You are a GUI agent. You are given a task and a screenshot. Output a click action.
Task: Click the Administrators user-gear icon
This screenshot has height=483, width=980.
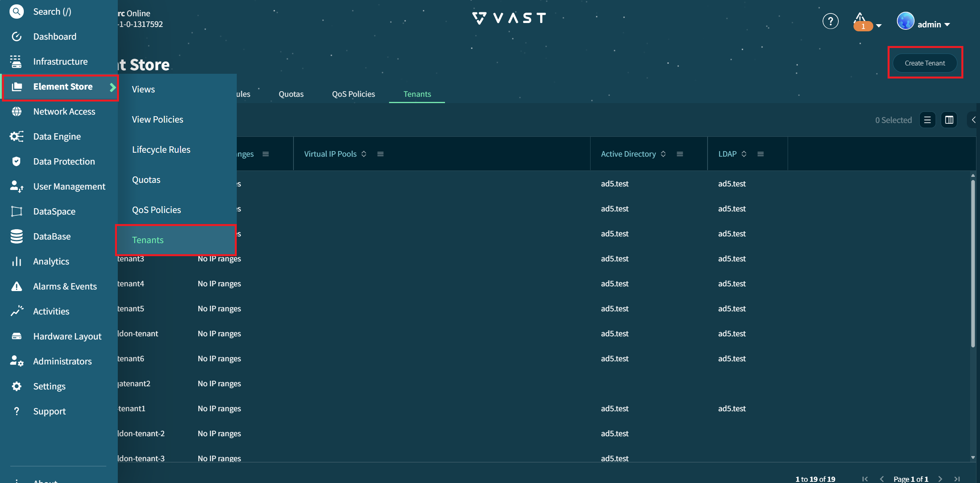[x=17, y=361]
